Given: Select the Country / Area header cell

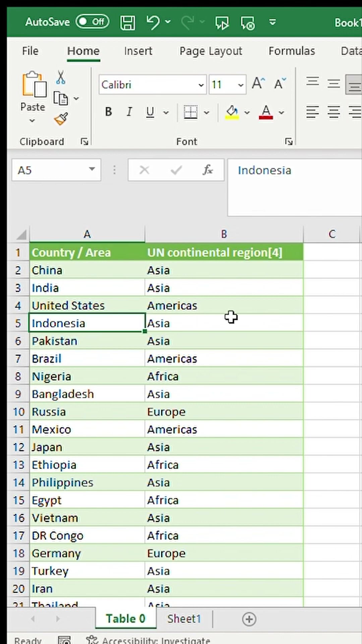Looking at the screenshot, I should [x=87, y=253].
